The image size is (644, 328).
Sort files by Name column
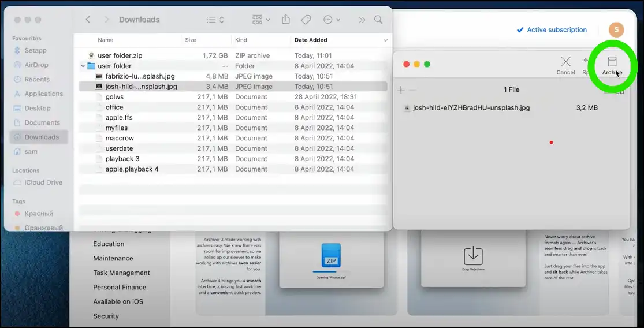(x=106, y=40)
